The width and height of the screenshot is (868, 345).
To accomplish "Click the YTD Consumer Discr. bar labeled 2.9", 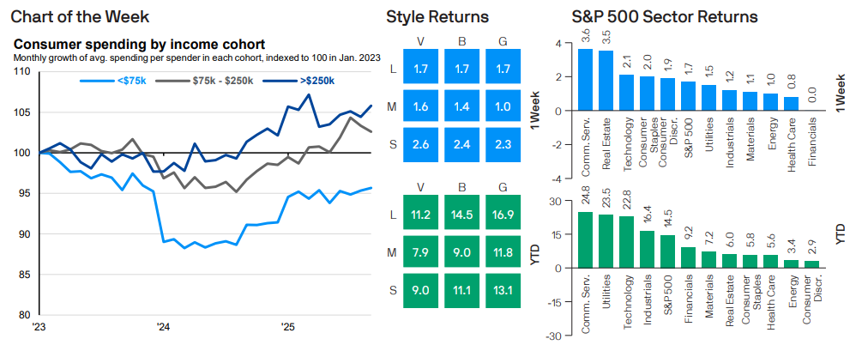I will pyautogui.click(x=813, y=264).
